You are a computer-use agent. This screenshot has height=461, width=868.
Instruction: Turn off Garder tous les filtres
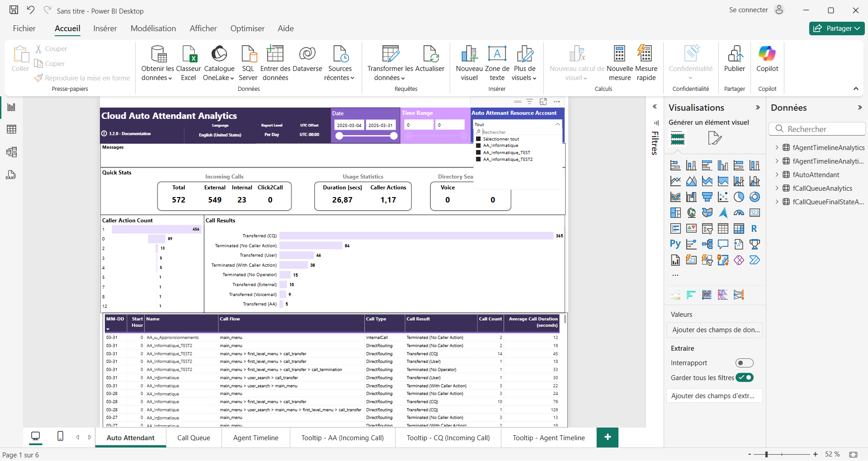[744, 378]
